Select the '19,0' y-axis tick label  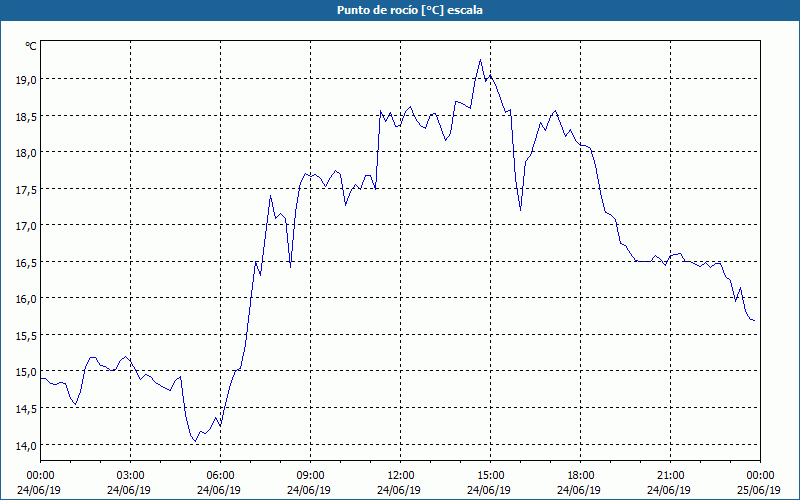point(28,80)
